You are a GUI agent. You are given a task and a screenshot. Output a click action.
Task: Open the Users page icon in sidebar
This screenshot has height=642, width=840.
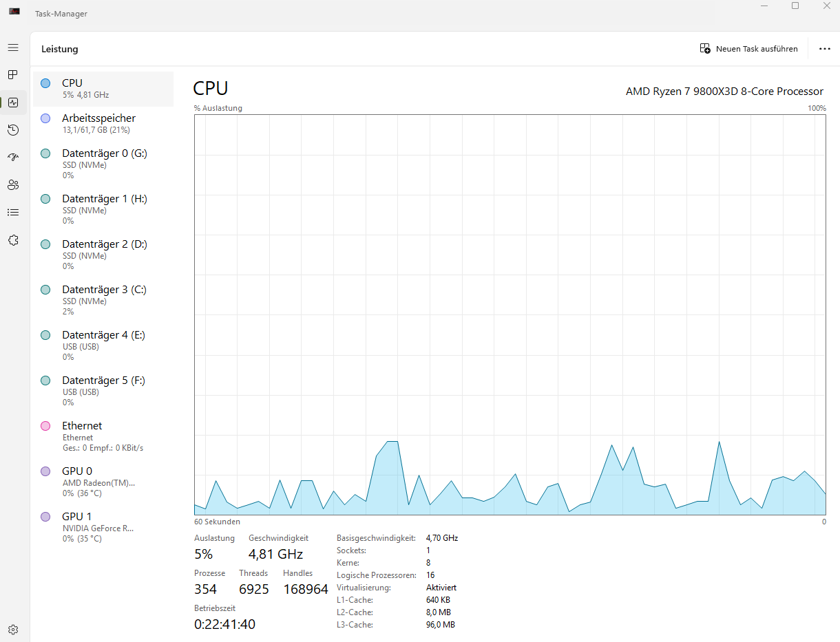[13, 185]
